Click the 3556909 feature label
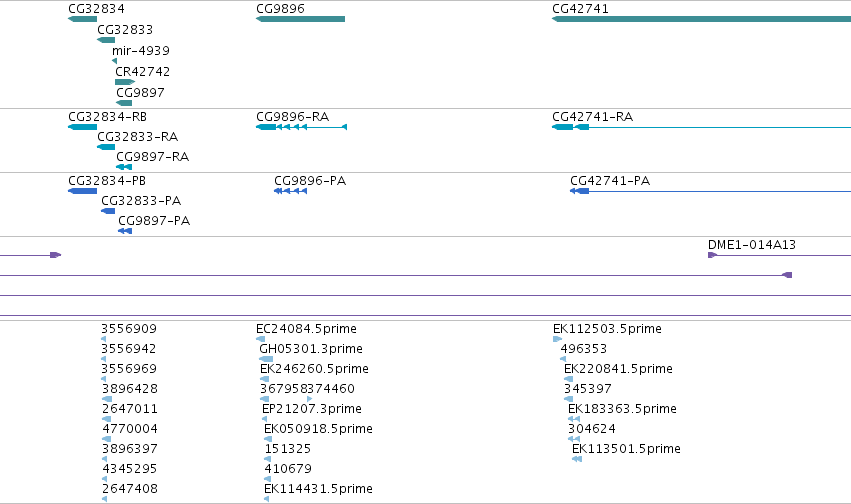 [129, 329]
